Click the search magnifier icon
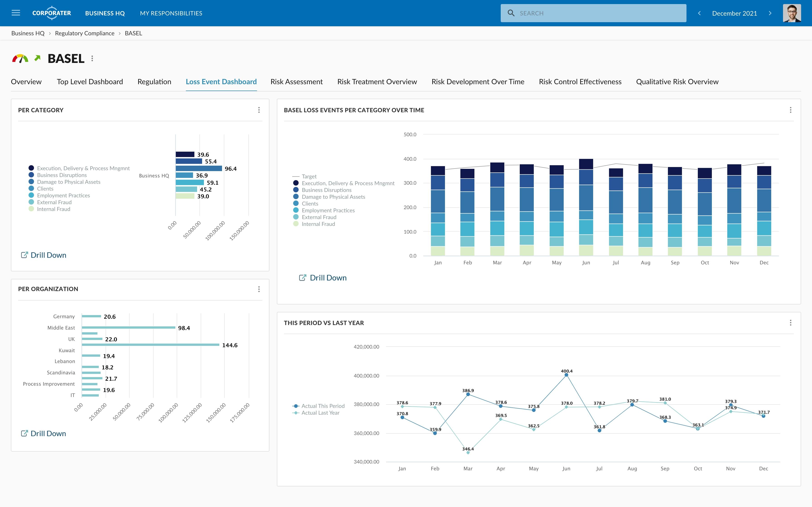 click(511, 13)
